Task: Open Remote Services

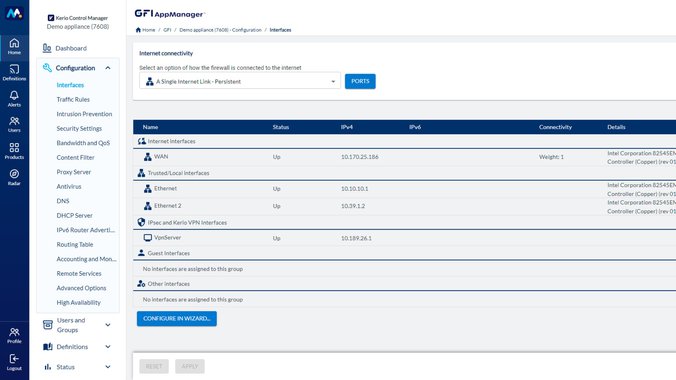Action: tap(78, 273)
